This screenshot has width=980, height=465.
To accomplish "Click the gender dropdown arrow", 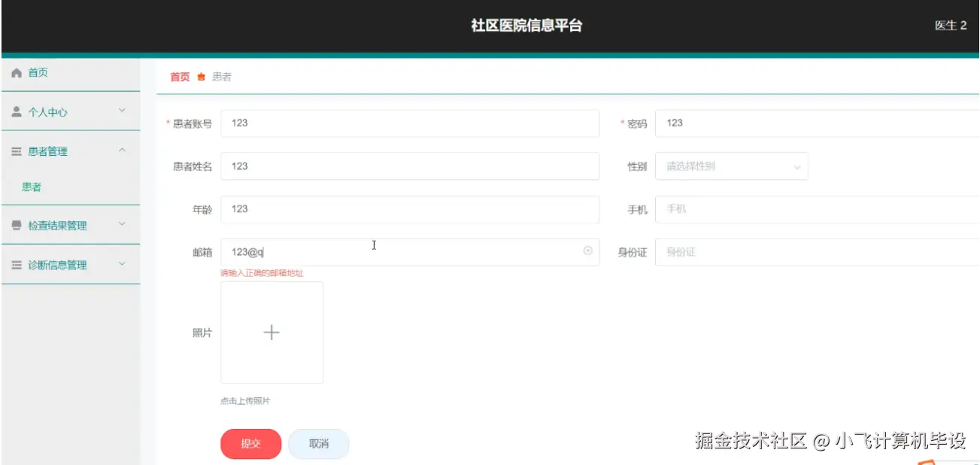I will pyautogui.click(x=797, y=167).
